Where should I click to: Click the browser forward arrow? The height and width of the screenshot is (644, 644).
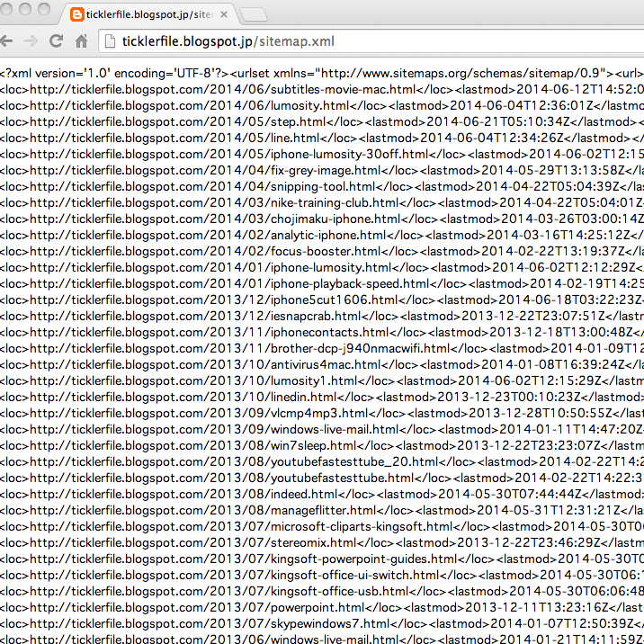31,41
